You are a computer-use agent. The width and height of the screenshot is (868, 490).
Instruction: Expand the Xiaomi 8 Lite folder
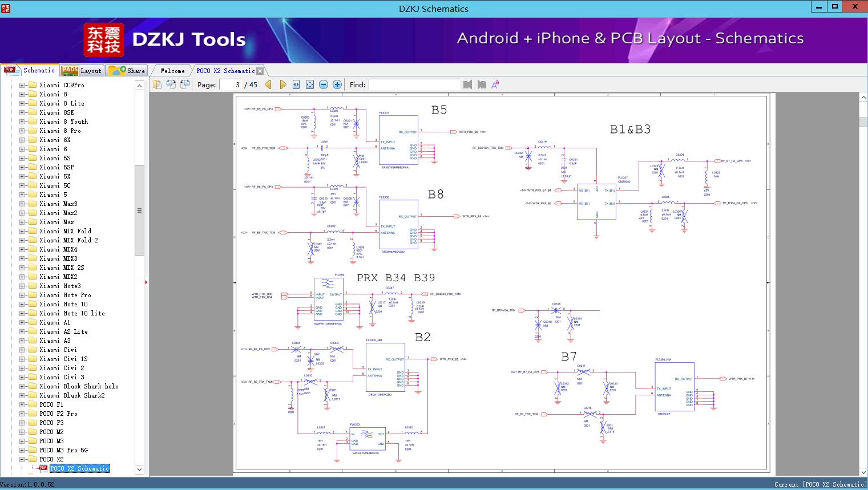click(22, 103)
